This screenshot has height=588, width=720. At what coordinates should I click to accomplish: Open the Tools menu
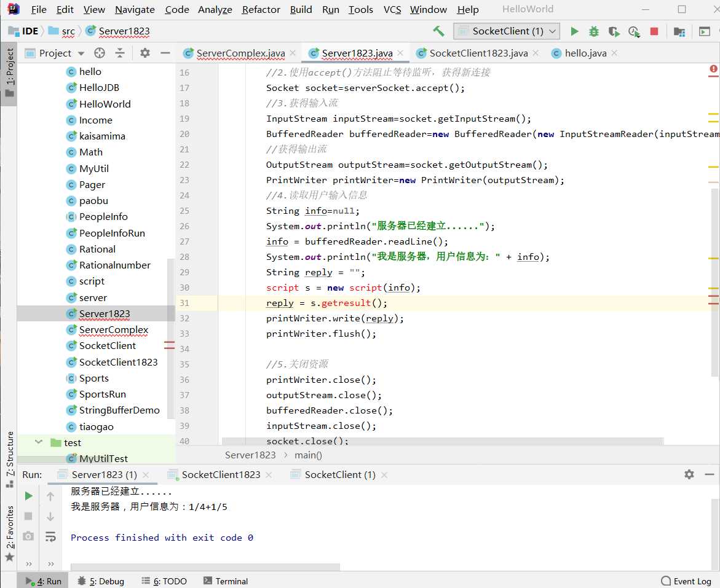click(360, 9)
